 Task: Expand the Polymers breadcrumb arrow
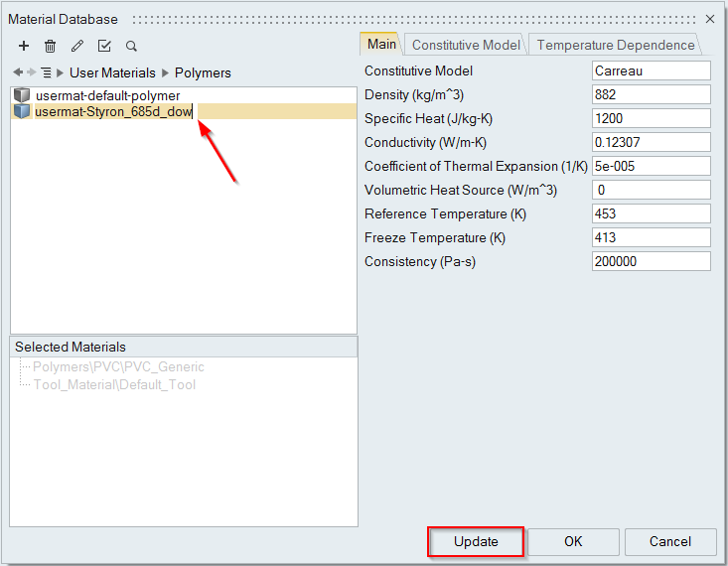[166, 72]
